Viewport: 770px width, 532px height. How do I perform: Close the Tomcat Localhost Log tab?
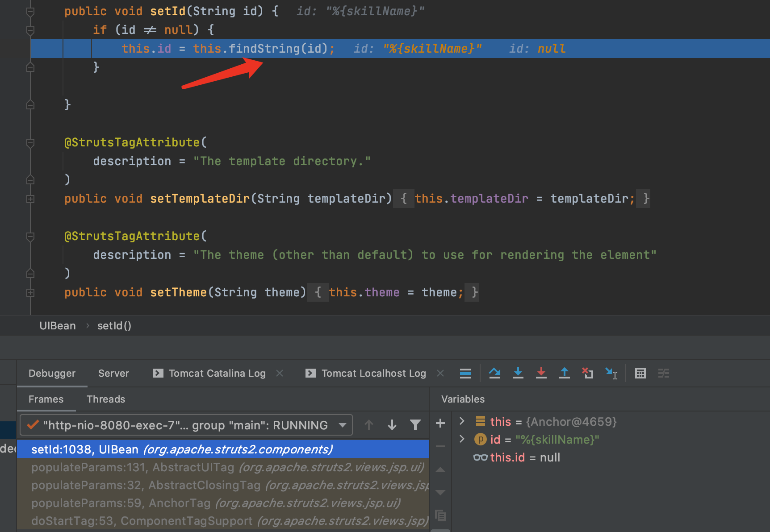pyautogui.click(x=440, y=373)
